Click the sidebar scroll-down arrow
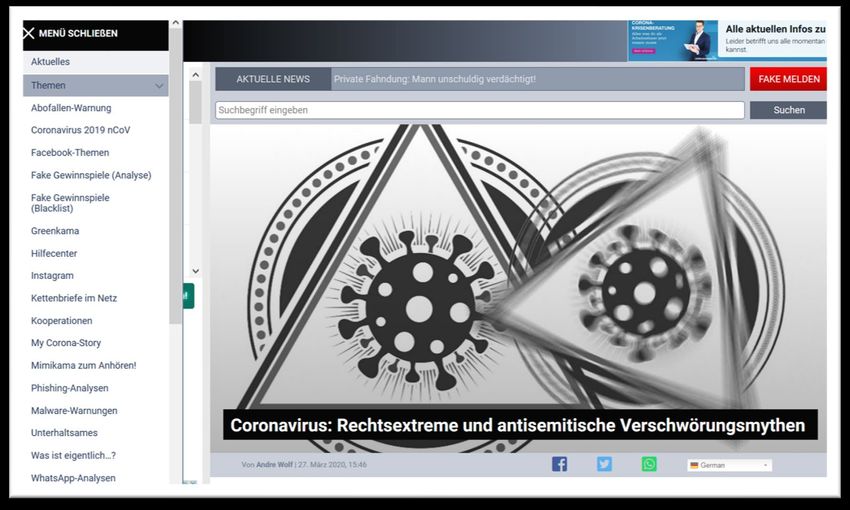Viewport: 850px width, 510px height. point(196,271)
